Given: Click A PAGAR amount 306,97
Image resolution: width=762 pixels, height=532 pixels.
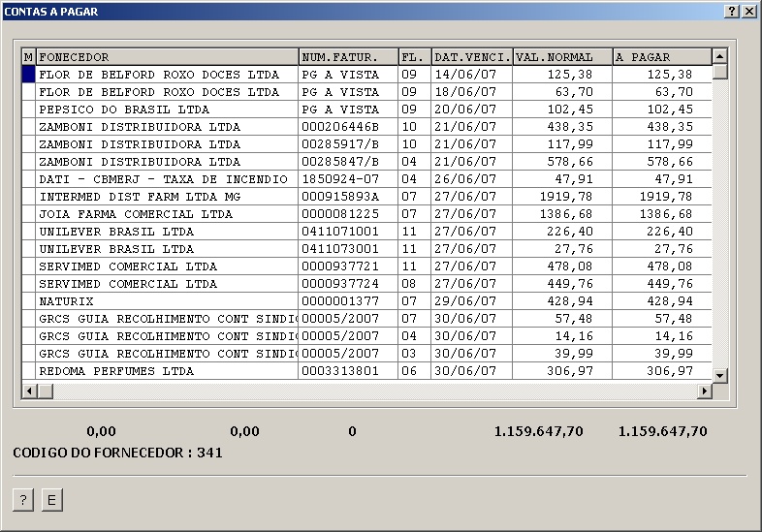Looking at the screenshot, I should coord(670,372).
